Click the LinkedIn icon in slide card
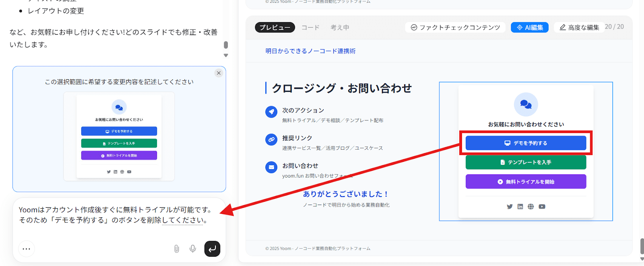This screenshot has width=644, height=266. pyautogui.click(x=520, y=207)
